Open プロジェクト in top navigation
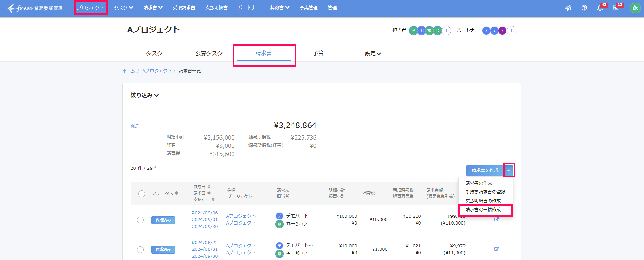Image resolution: width=644 pixels, height=260 pixels. 90,8
